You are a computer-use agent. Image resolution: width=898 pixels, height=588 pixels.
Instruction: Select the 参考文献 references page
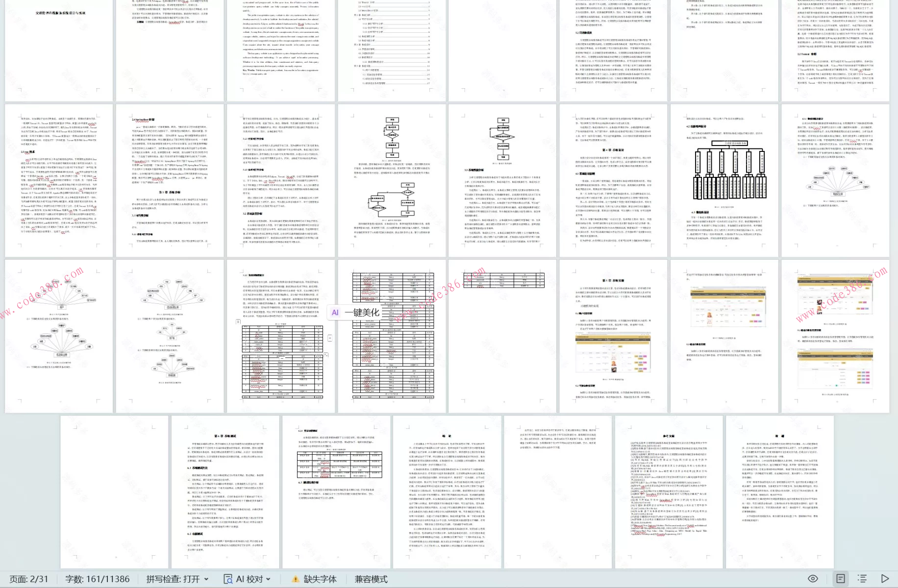pos(669,492)
